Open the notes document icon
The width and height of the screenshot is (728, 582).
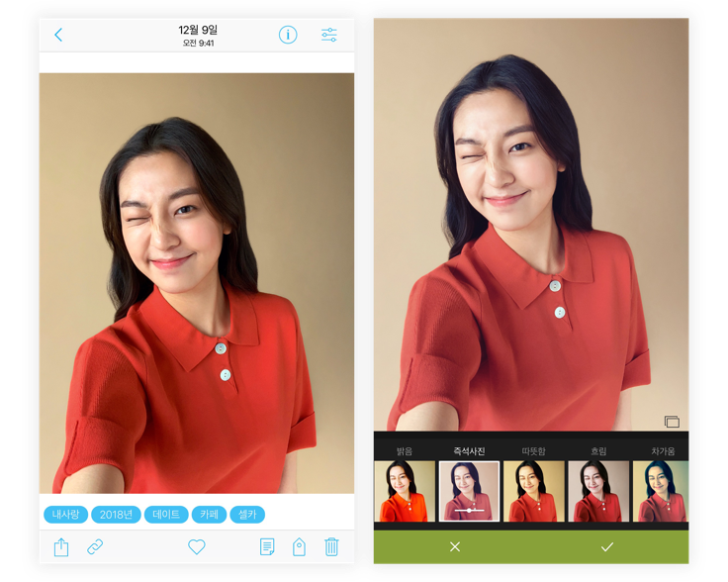267,547
